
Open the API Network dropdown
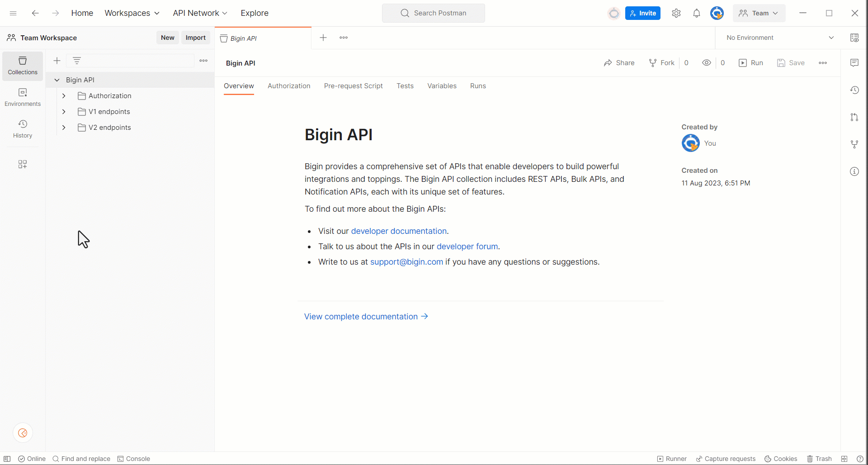coord(200,13)
